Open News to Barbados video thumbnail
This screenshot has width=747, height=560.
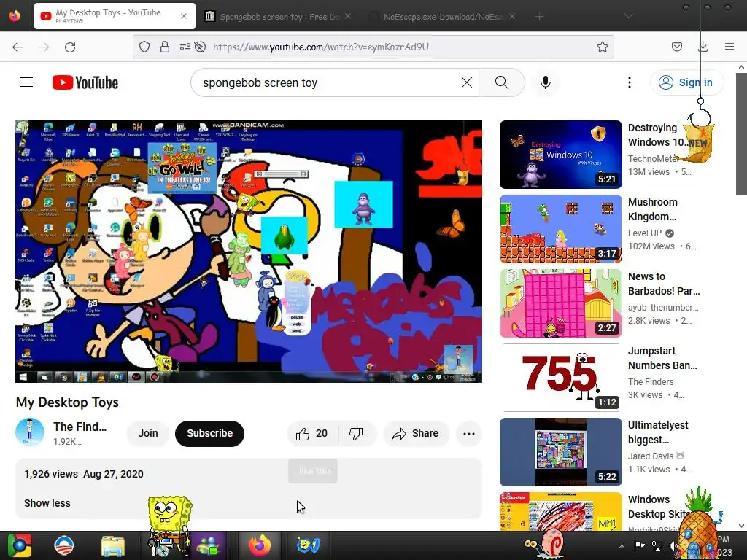561,303
